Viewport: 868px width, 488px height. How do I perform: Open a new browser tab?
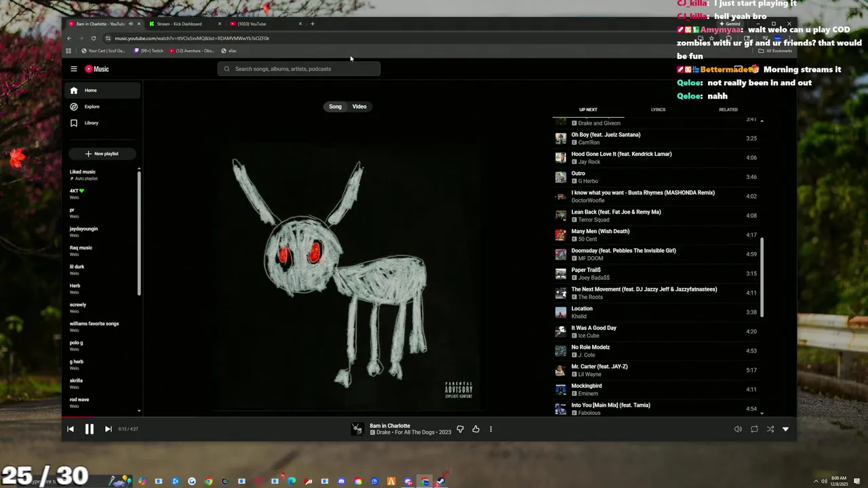pos(313,24)
